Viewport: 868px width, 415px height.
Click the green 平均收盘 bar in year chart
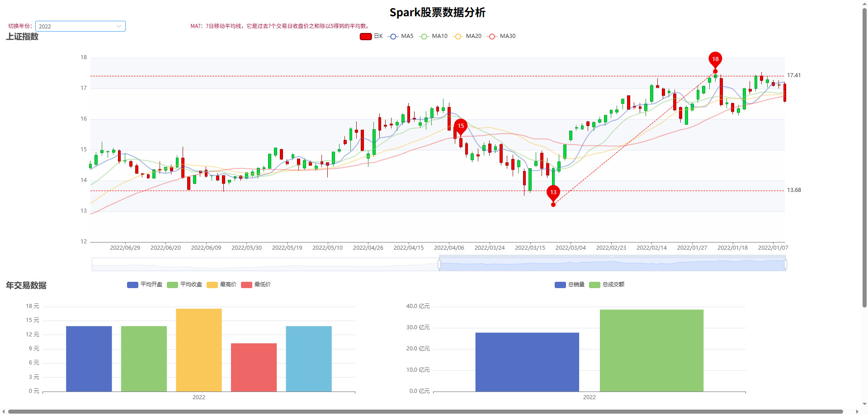pos(144,359)
